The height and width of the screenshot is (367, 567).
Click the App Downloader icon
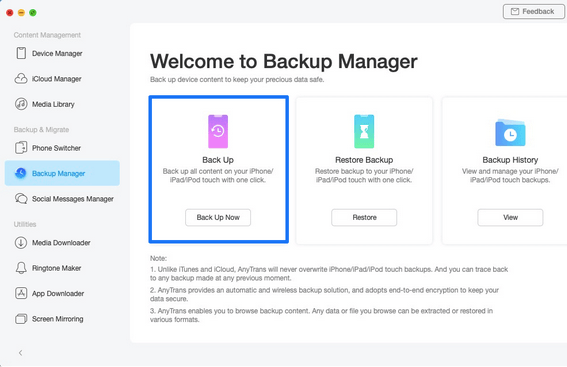21,293
